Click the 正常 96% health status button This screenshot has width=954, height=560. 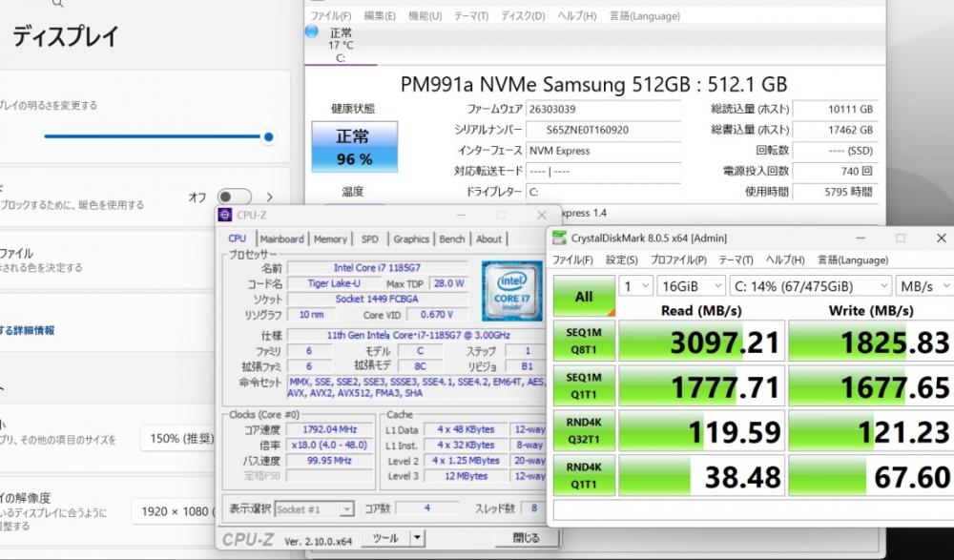[355, 147]
